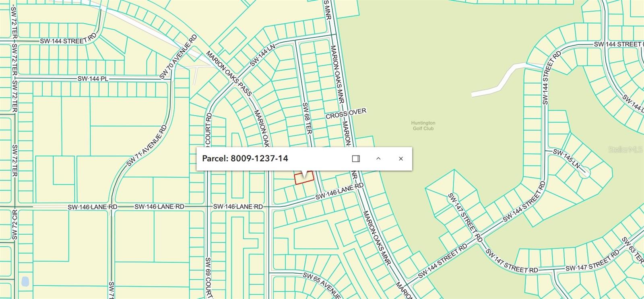Collapse the parcel popup with the chevron
This screenshot has height=299, width=644.
click(x=378, y=159)
